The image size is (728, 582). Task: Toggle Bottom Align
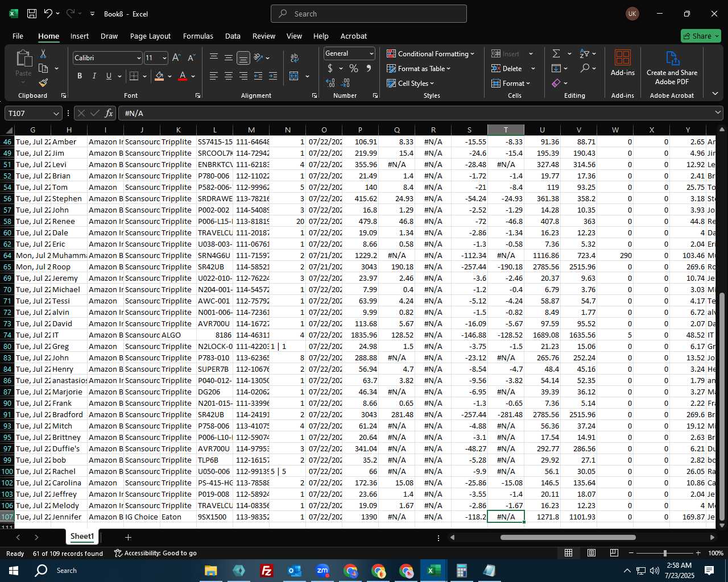[243, 57]
